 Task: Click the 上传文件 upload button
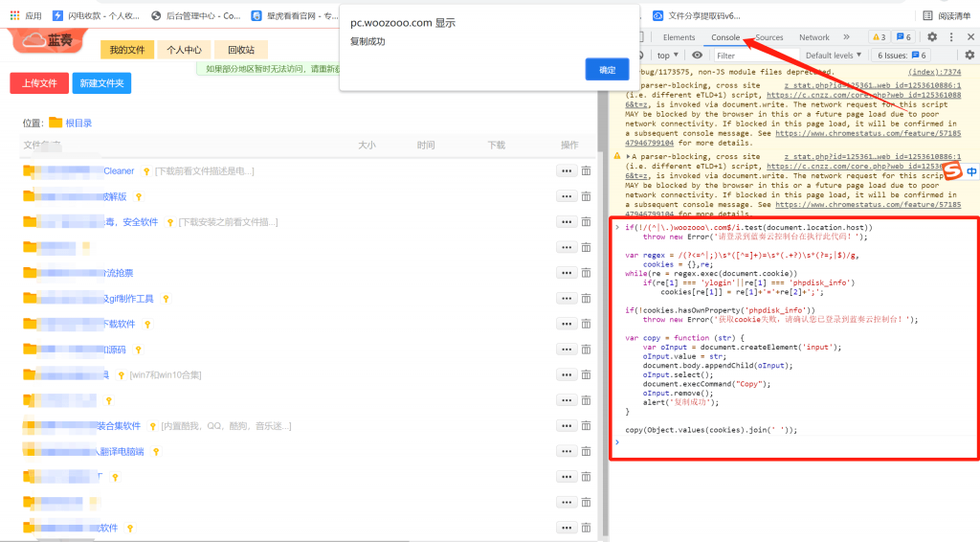tap(39, 83)
